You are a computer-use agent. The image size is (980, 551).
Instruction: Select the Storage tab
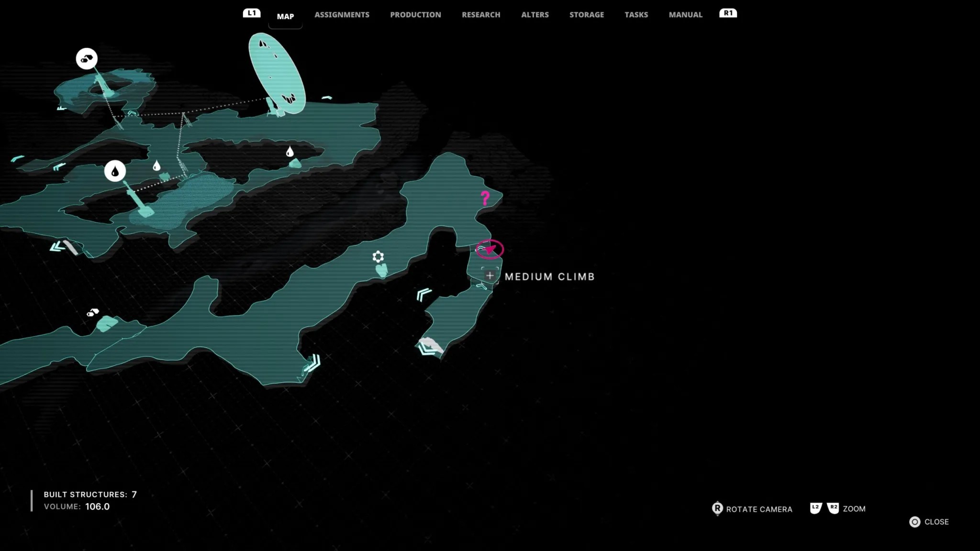[x=586, y=15]
